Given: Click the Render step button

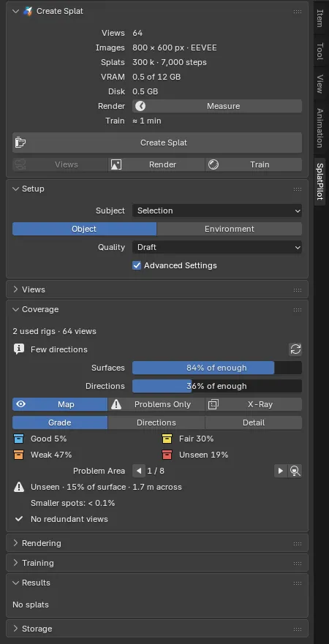Looking at the screenshot, I should pos(156,164).
